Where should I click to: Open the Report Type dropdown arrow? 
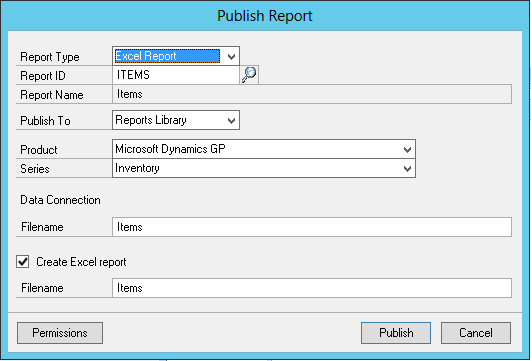pos(231,56)
